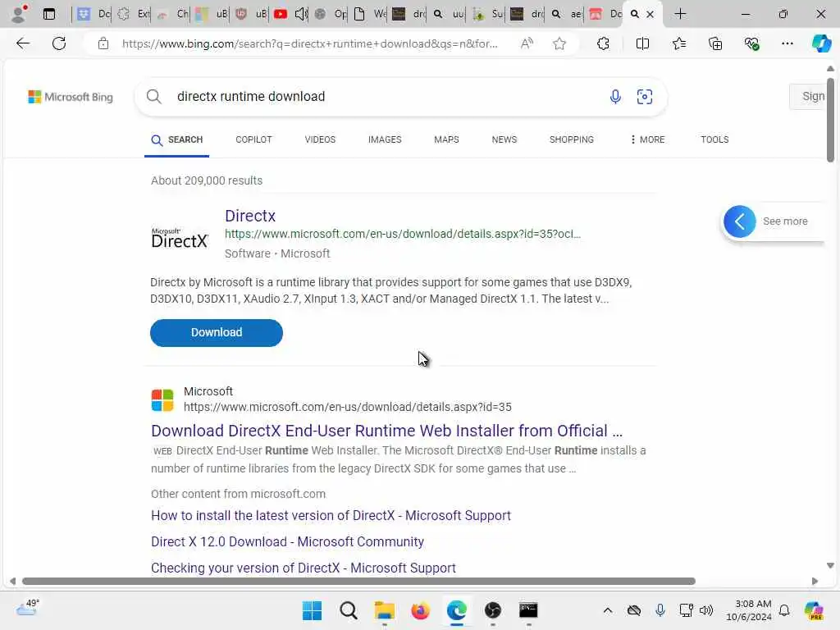Click the site info lock icon
Image resolution: width=840 pixels, height=630 pixels.
pyautogui.click(x=103, y=43)
